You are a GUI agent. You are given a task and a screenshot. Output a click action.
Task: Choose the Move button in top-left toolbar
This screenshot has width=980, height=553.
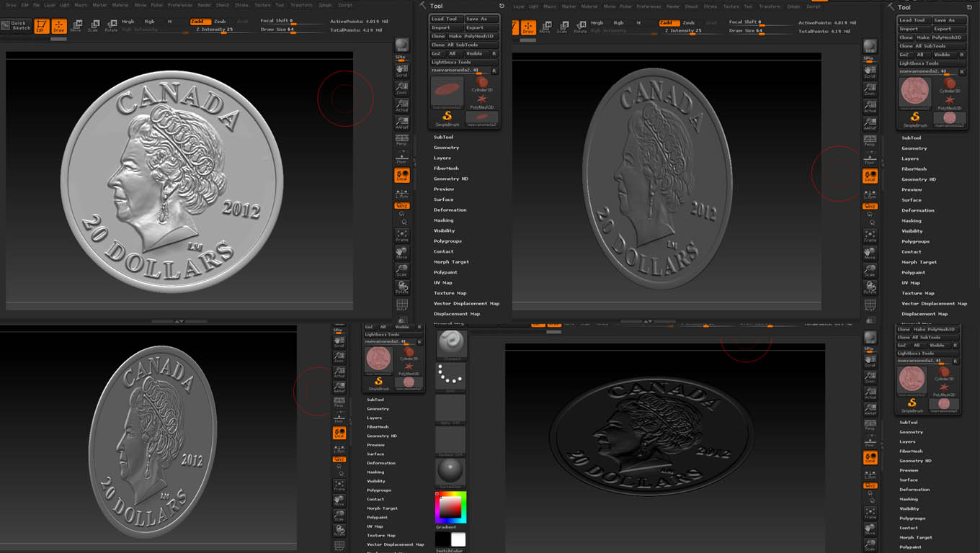tap(76, 27)
